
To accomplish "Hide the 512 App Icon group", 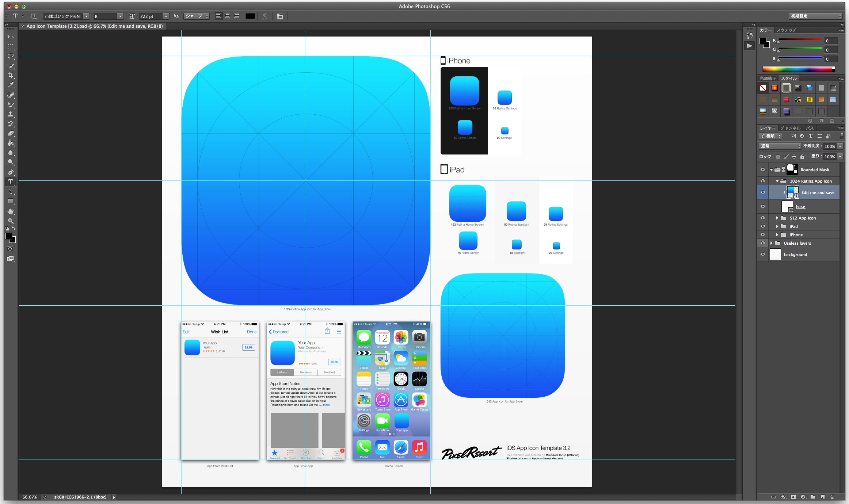I will click(x=763, y=218).
